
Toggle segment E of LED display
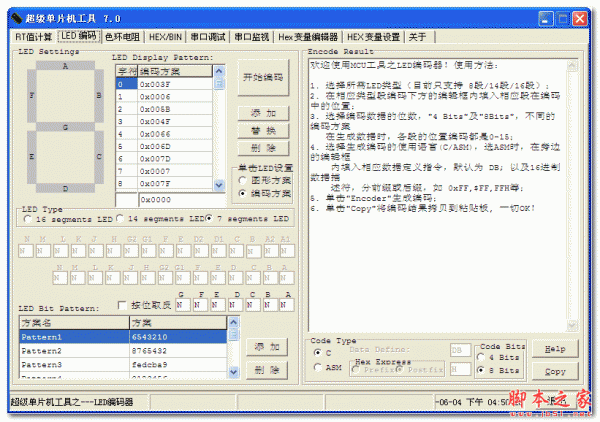coord(32,157)
